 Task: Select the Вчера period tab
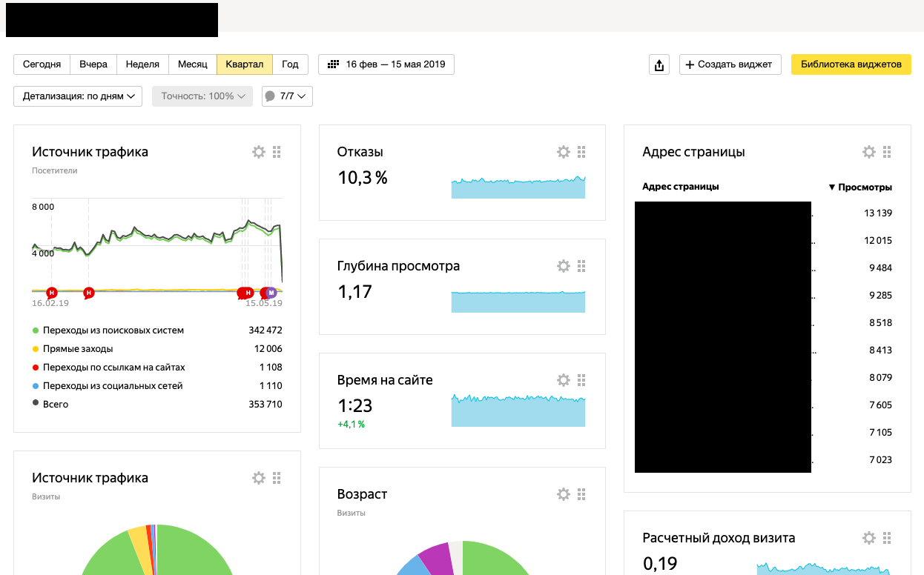click(93, 64)
